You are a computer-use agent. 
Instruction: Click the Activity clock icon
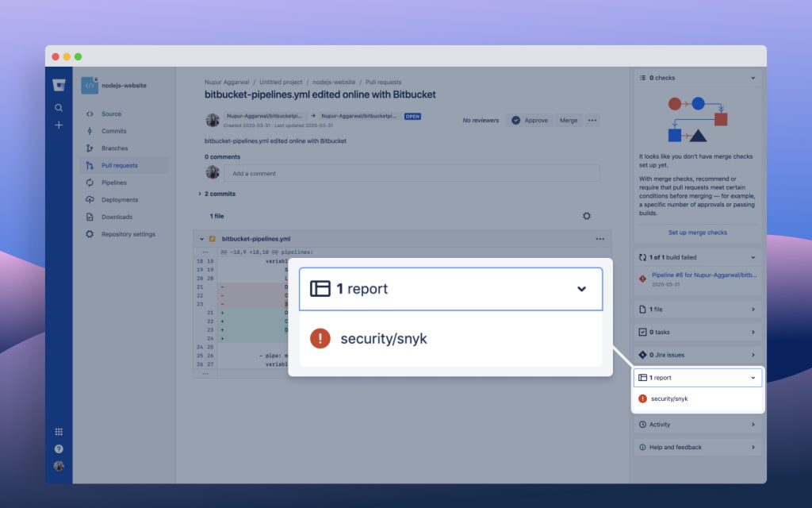(x=642, y=425)
